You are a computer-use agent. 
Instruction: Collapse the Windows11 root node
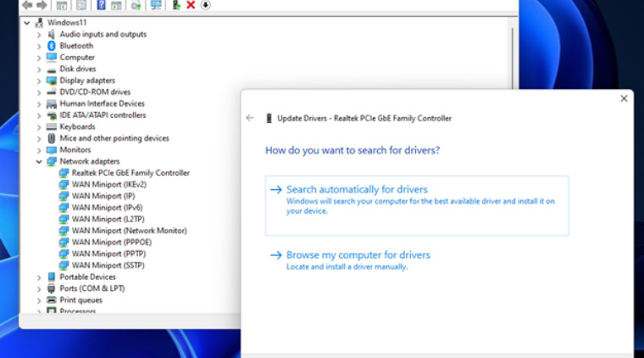(27, 23)
